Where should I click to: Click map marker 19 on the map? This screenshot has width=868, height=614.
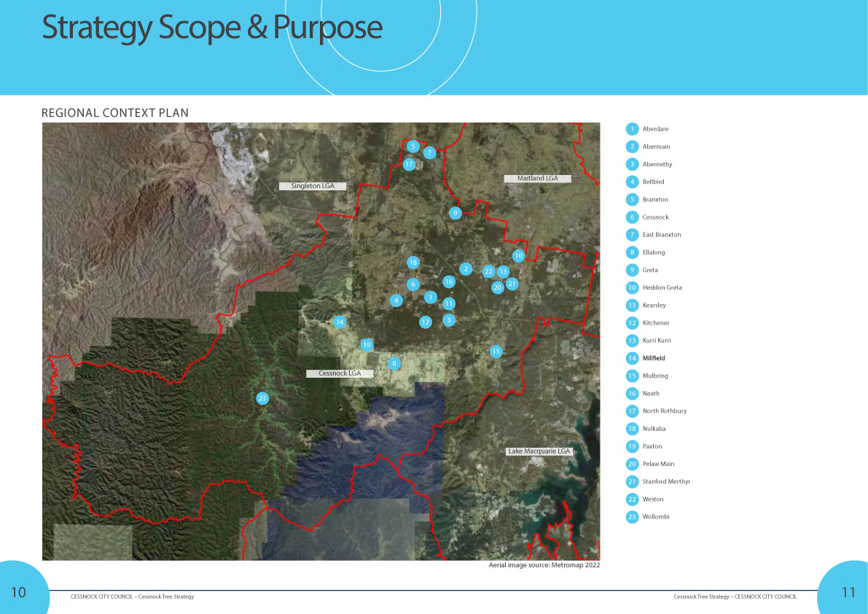pyautogui.click(x=367, y=345)
